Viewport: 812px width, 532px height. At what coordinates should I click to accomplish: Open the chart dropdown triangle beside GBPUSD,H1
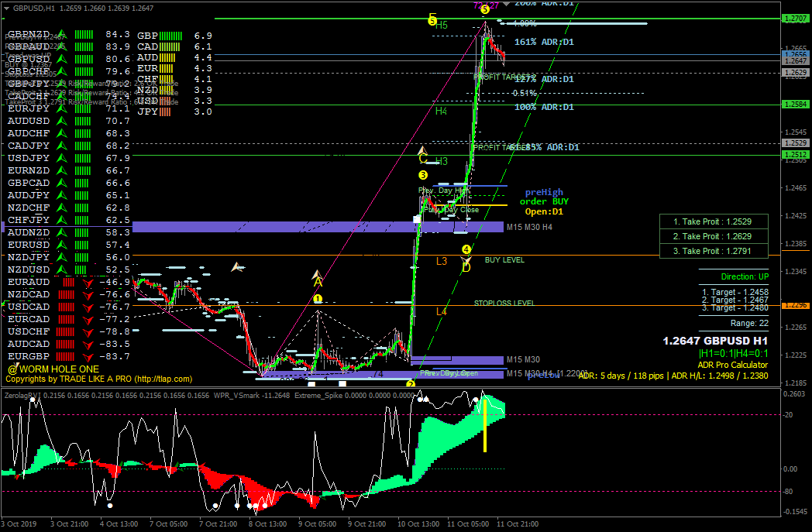click(x=6, y=9)
